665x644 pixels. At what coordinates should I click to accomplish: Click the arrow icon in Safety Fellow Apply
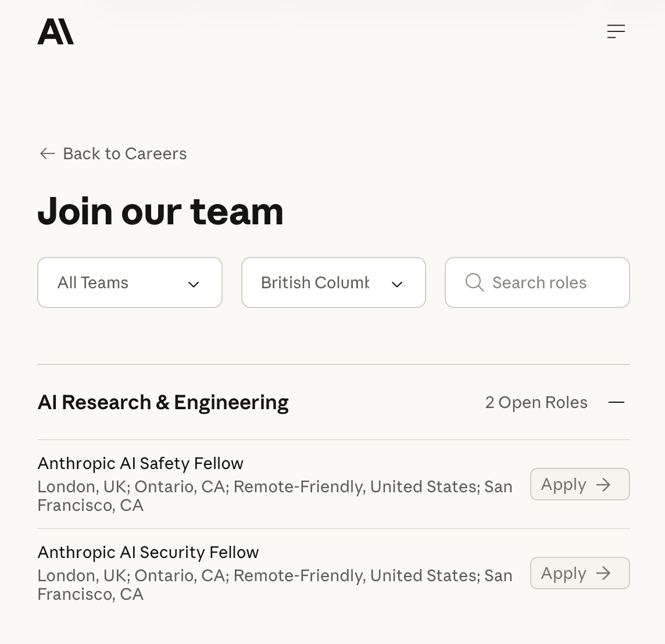(603, 485)
